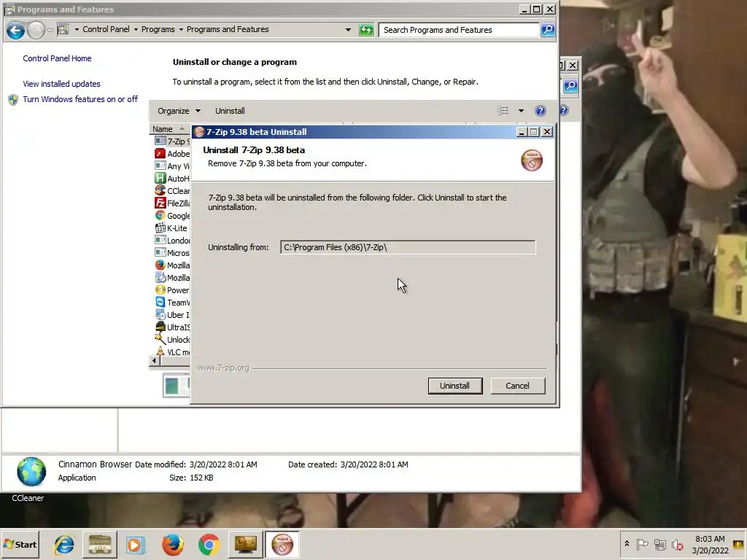Select the 7-Zip entry in the list
The width and height of the screenshot is (747, 560).
171,141
